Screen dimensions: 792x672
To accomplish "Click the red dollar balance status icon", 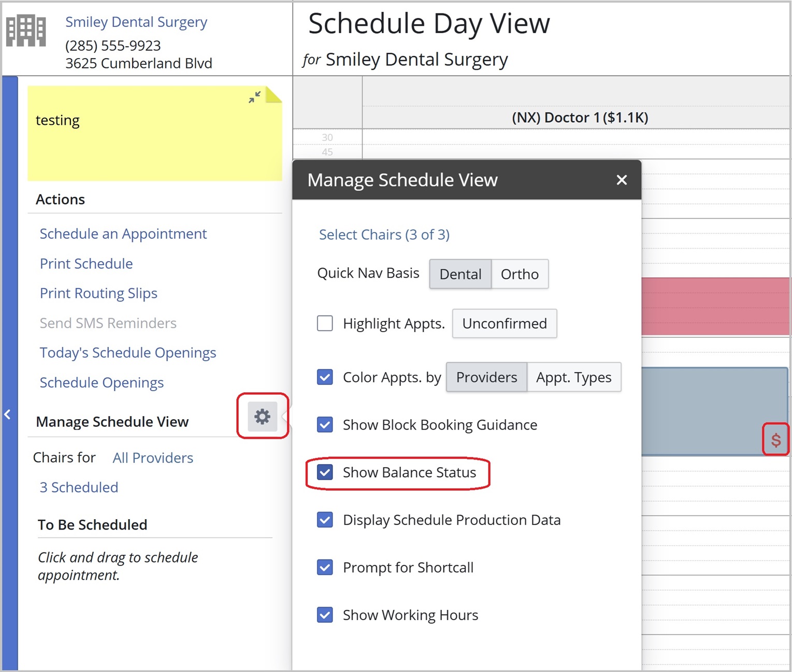I will (775, 440).
